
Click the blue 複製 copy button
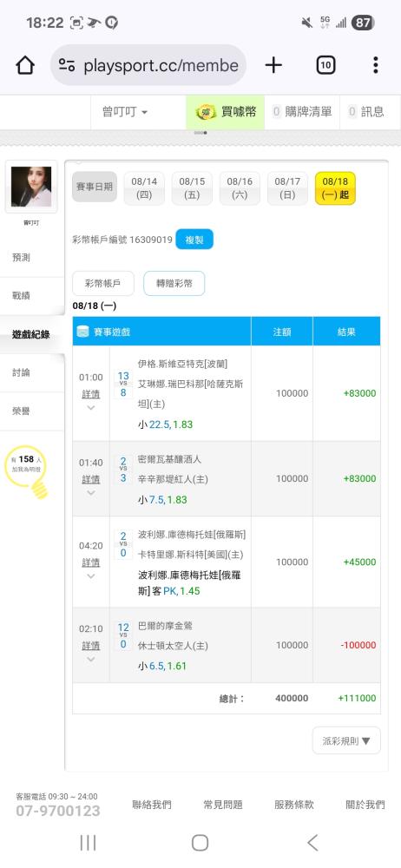tap(194, 240)
